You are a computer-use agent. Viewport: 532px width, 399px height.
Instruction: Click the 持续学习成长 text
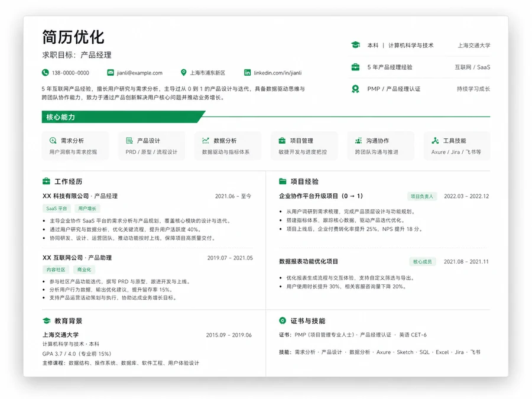click(473, 89)
